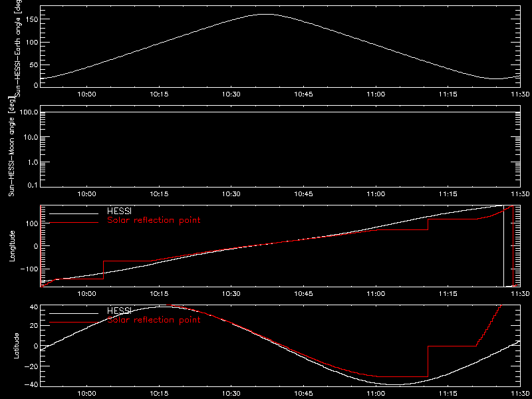Viewport: 532px width, 399px height.
Task: Click '11:30' time label under Earth angle plot
Action: 520,94
